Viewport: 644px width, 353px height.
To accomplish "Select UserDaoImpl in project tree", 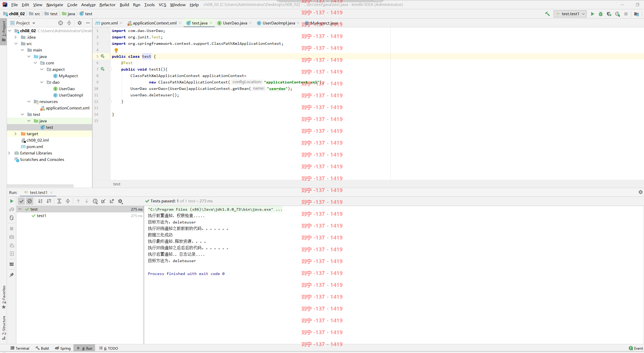I will coord(71,95).
